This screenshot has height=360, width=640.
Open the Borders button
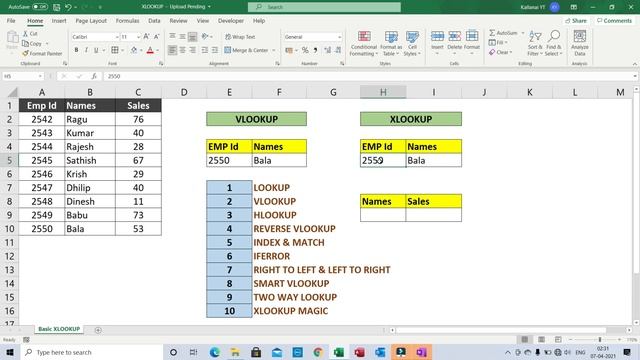click(x=115, y=50)
